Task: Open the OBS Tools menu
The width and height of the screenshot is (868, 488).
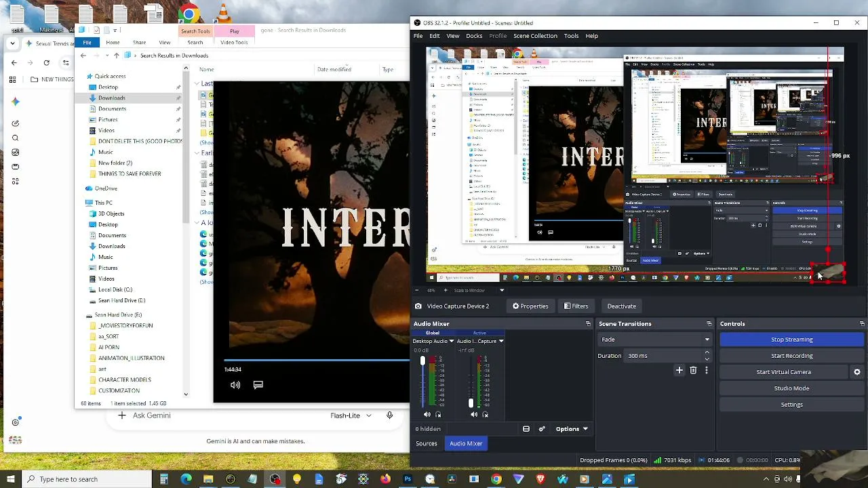Action: pos(571,36)
